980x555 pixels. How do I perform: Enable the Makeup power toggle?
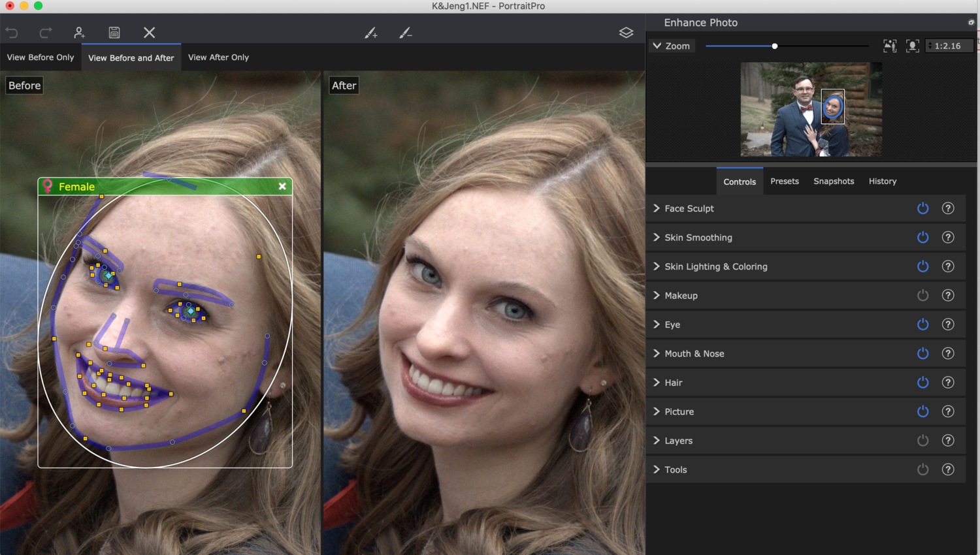click(x=923, y=295)
